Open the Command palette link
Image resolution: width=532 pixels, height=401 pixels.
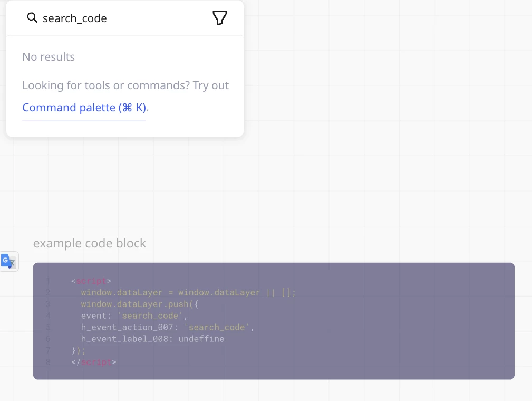84,107
